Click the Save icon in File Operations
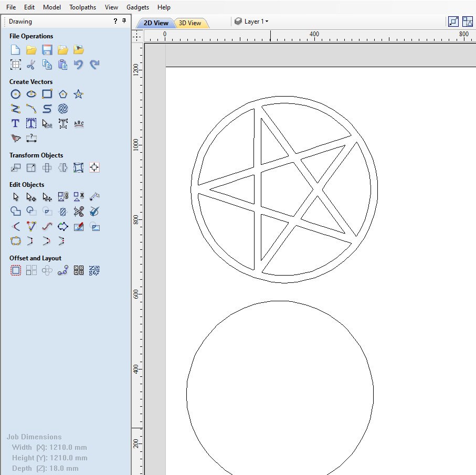 click(47, 49)
